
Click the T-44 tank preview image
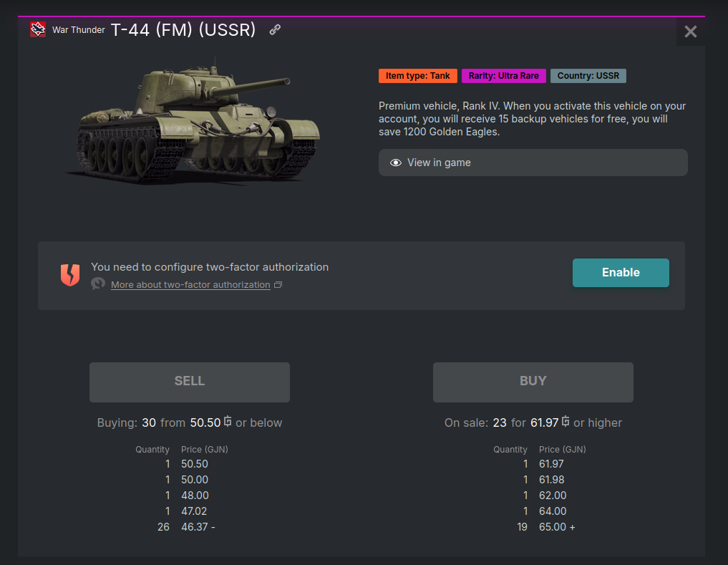(193, 121)
